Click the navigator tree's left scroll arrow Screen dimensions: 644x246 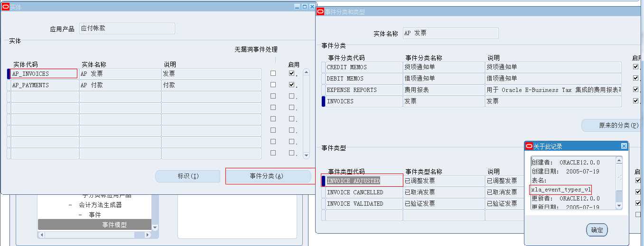point(41,235)
